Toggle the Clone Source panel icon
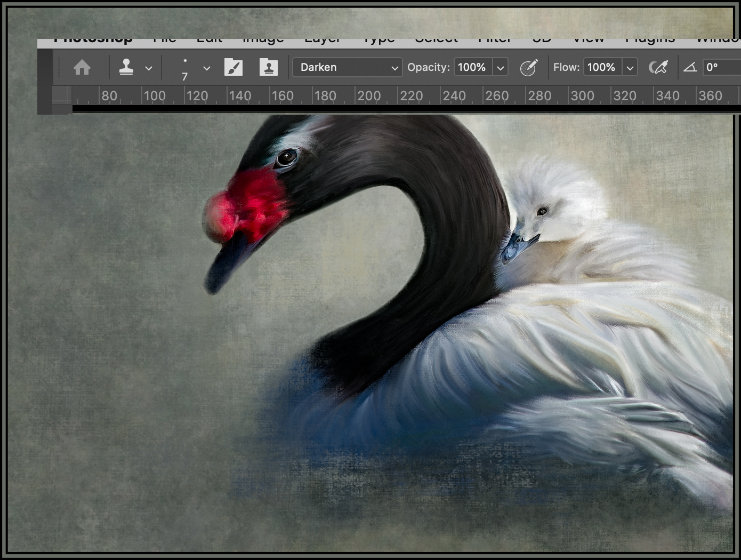The height and width of the screenshot is (560, 741). tap(268, 68)
